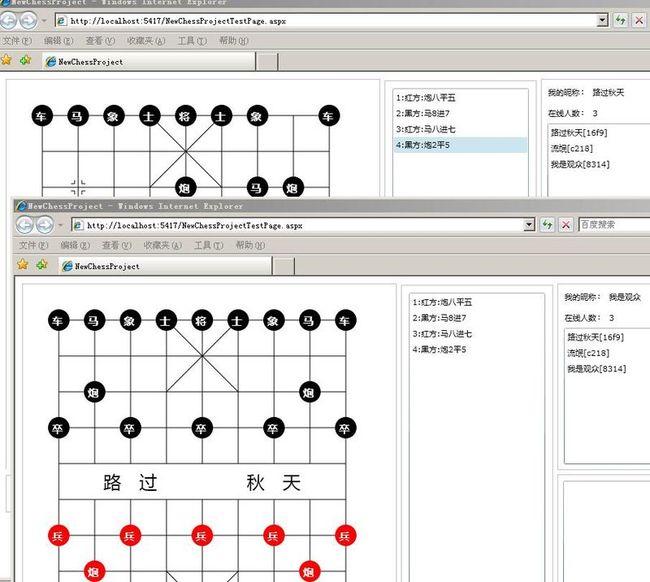Select the leftmost black 车 on the front board

[58, 320]
